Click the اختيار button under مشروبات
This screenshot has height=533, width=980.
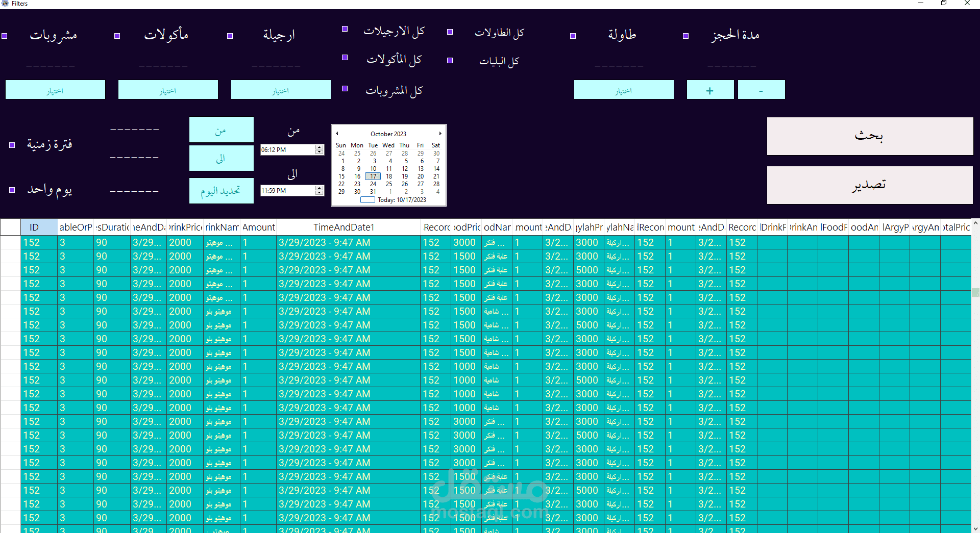coord(55,90)
